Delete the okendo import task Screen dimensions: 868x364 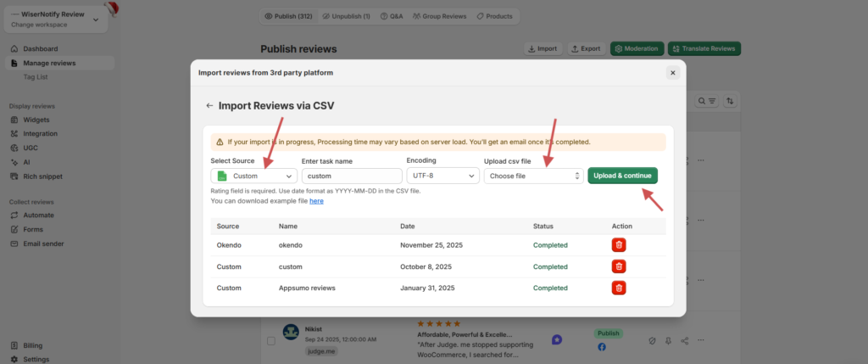620,244
